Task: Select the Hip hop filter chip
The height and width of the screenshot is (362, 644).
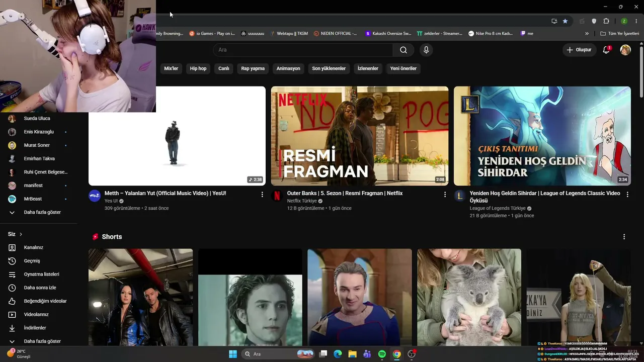Action: 198,68
